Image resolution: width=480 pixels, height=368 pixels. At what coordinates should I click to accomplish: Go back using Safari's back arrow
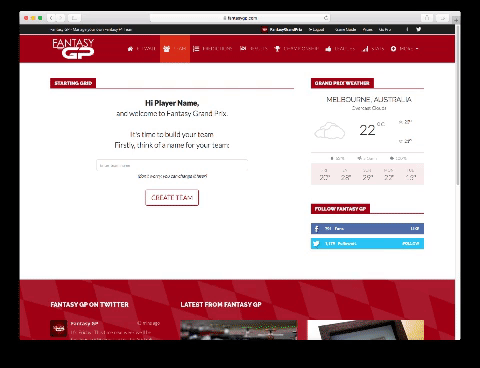[x=51, y=18]
